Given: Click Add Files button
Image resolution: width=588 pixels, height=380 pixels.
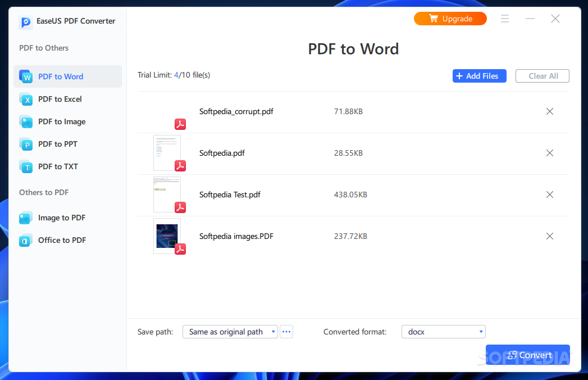Looking at the screenshot, I should [479, 76].
